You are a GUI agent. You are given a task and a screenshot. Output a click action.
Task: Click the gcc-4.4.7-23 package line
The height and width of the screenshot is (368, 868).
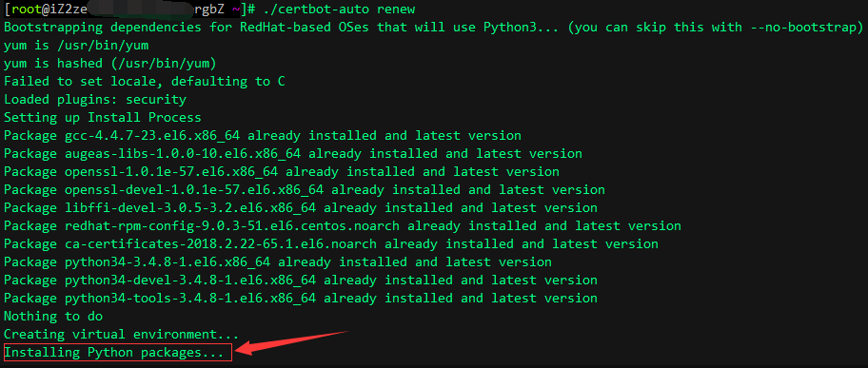(x=263, y=136)
